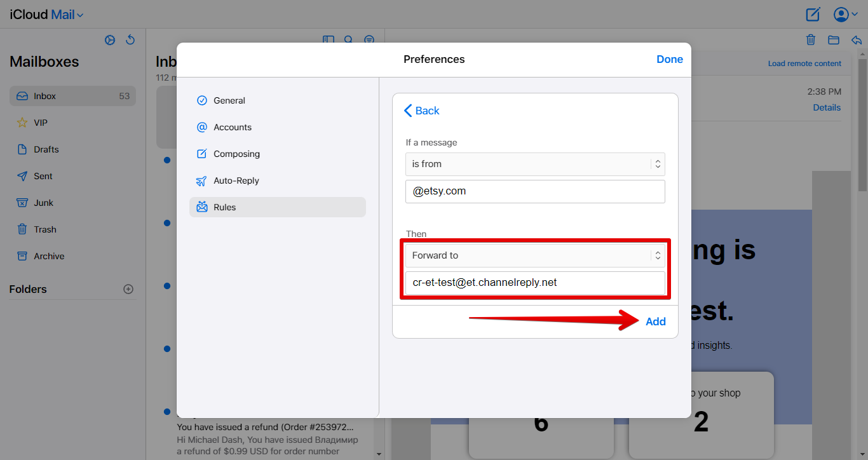Click the move to folder icon
The image size is (868, 460).
pyautogui.click(x=834, y=40)
